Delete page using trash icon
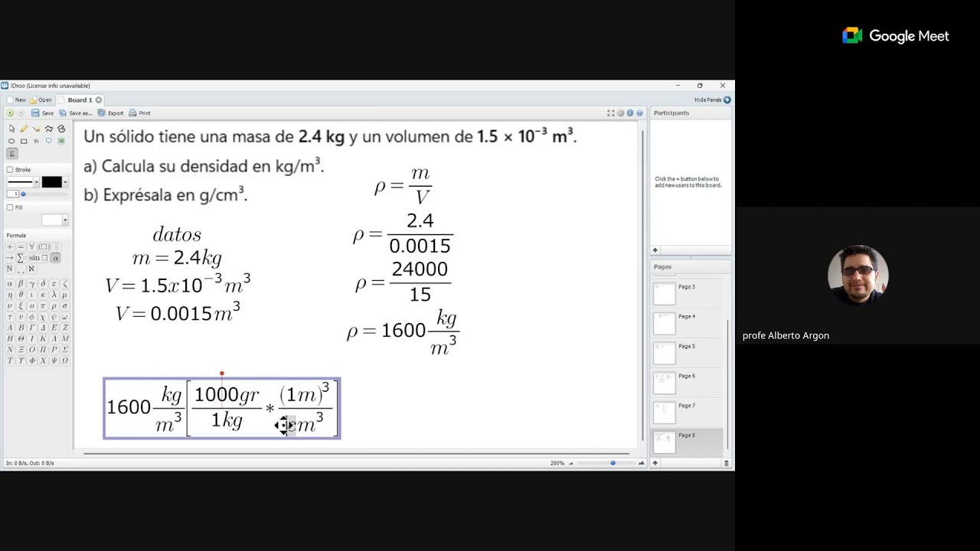Image resolution: width=980 pixels, height=551 pixels. click(x=727, y=463)
